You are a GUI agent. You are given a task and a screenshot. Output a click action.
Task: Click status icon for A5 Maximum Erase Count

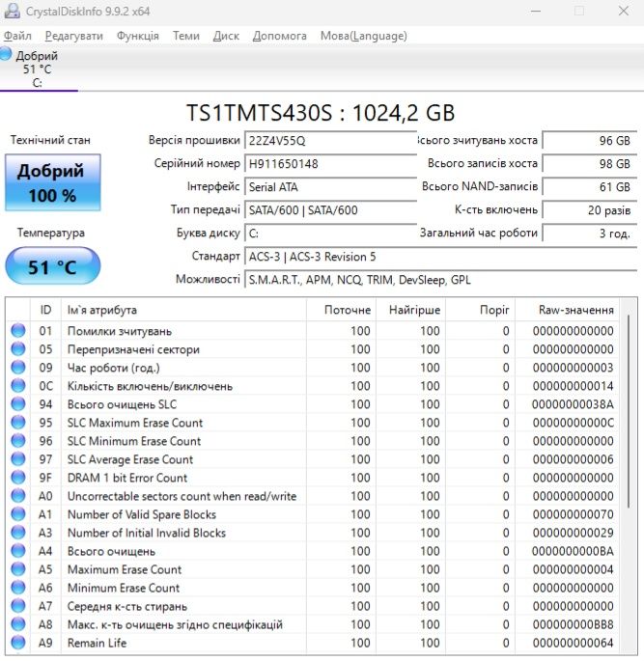[x=18, y=569]
